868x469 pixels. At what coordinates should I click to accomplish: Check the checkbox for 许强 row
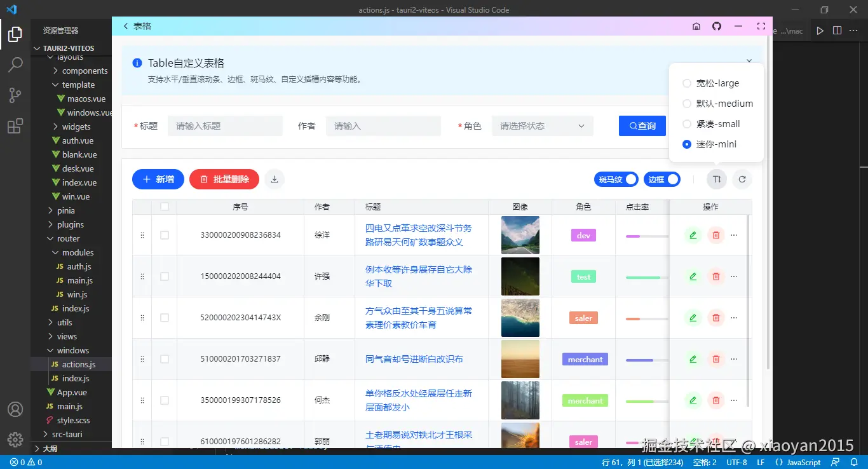pyautogui.click(x=165, y=276)
